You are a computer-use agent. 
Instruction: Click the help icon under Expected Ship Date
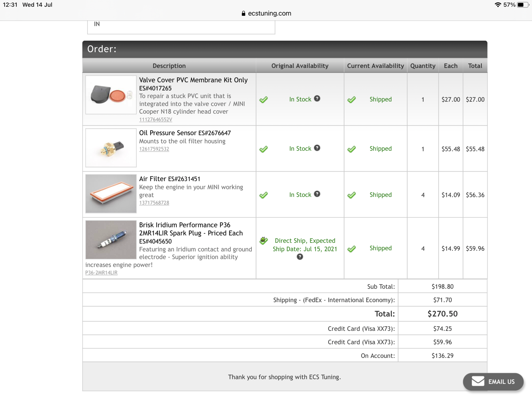point(300,257)
